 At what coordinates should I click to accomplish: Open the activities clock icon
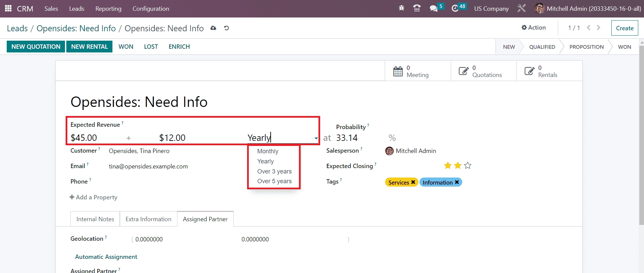[455, 8]
